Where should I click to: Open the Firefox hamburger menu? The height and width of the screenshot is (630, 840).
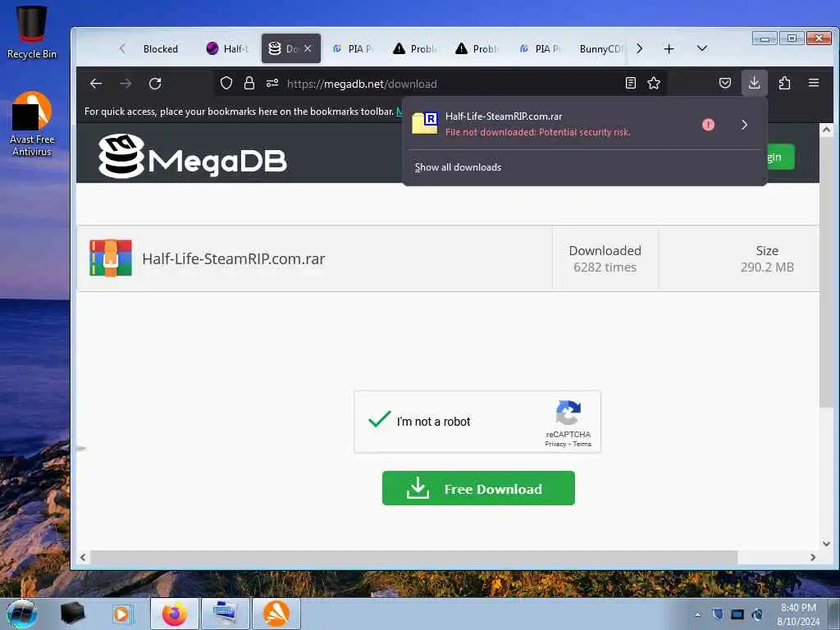pos(814,83)
